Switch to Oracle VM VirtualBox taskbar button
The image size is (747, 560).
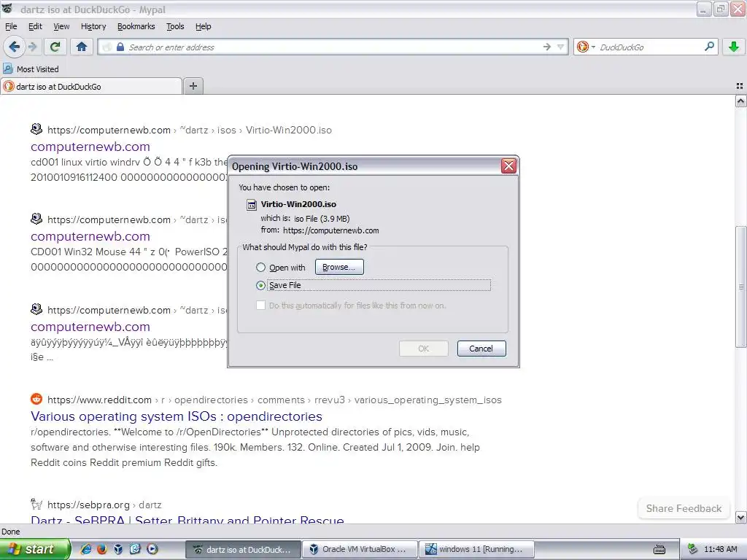[x=360, y=549]
